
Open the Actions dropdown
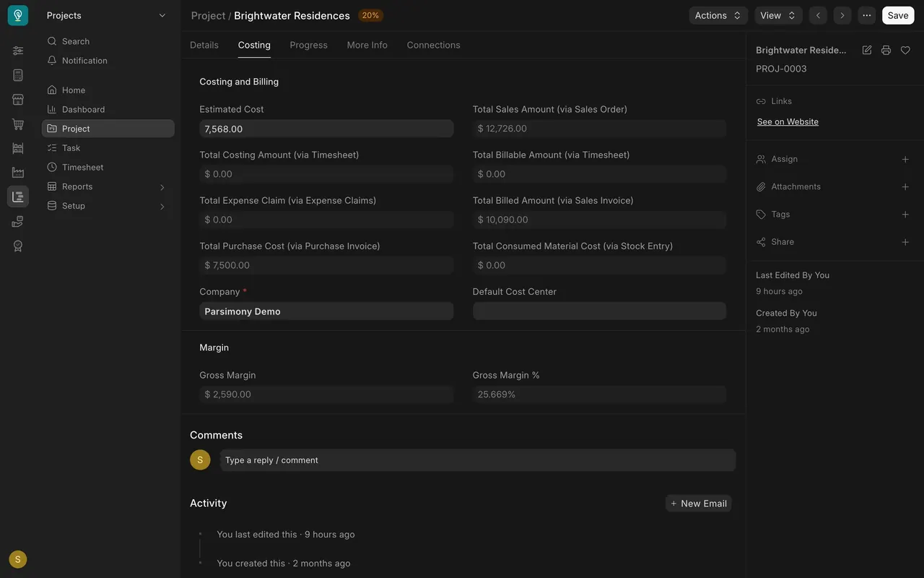pyautogui.click(x=718, y=15)
